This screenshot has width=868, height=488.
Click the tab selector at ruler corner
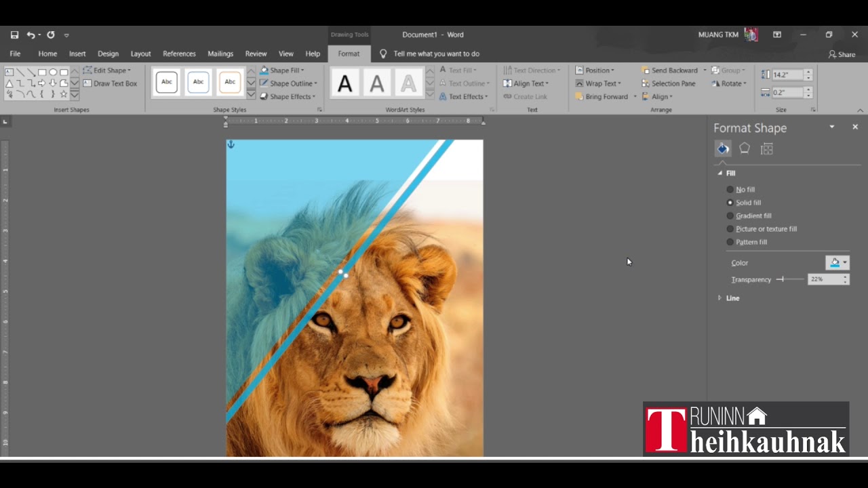(5, 121)
